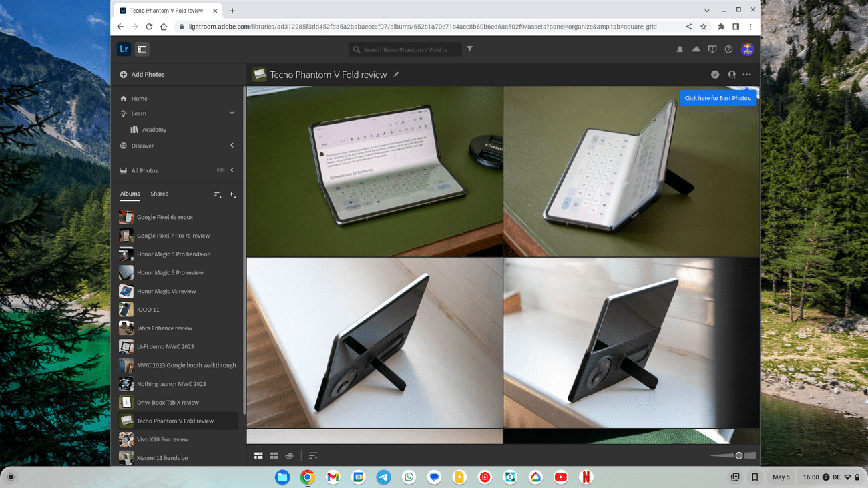
Task: Toggle the left sidebar panel icon
Action: pyautogui.click(x=142, y=49)
